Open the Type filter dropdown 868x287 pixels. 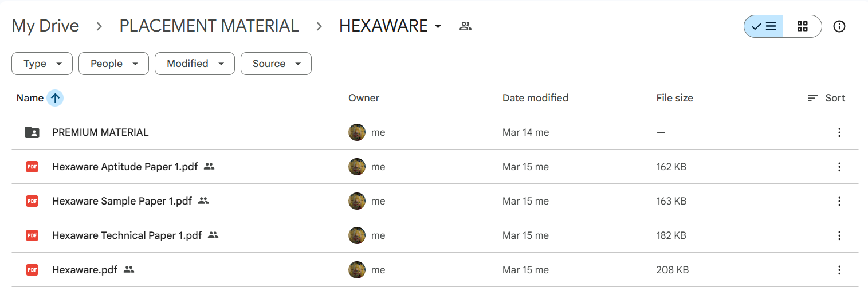tap(42, 64)
